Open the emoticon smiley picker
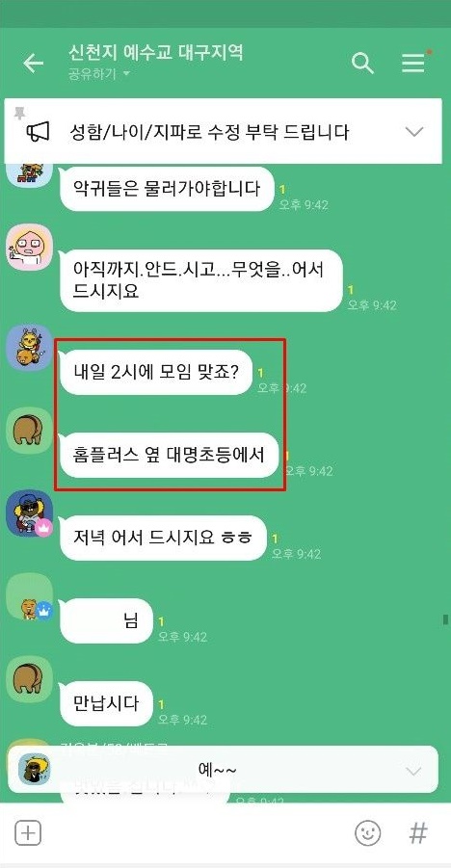Screen dimensions: 451x868 368,832
